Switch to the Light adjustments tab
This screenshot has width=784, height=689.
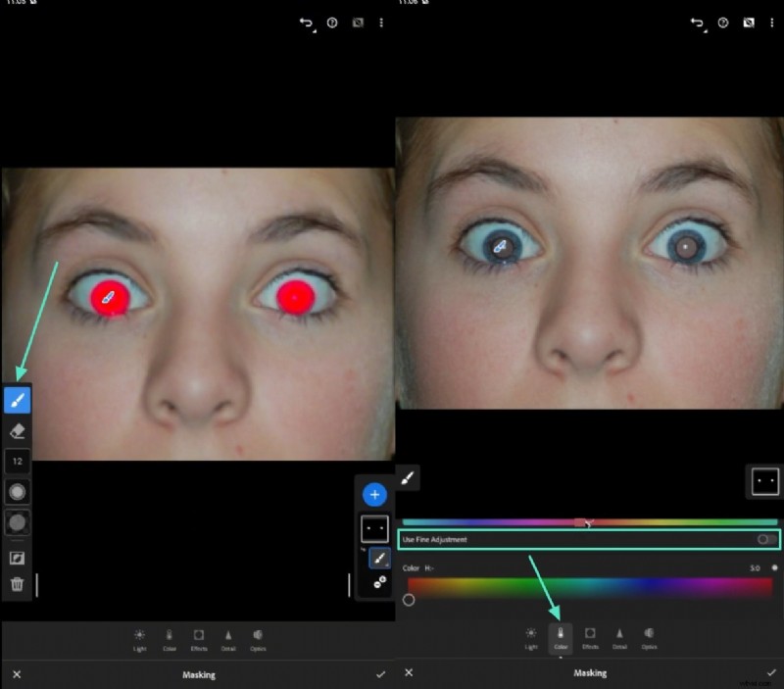click(x=140, y=640)
